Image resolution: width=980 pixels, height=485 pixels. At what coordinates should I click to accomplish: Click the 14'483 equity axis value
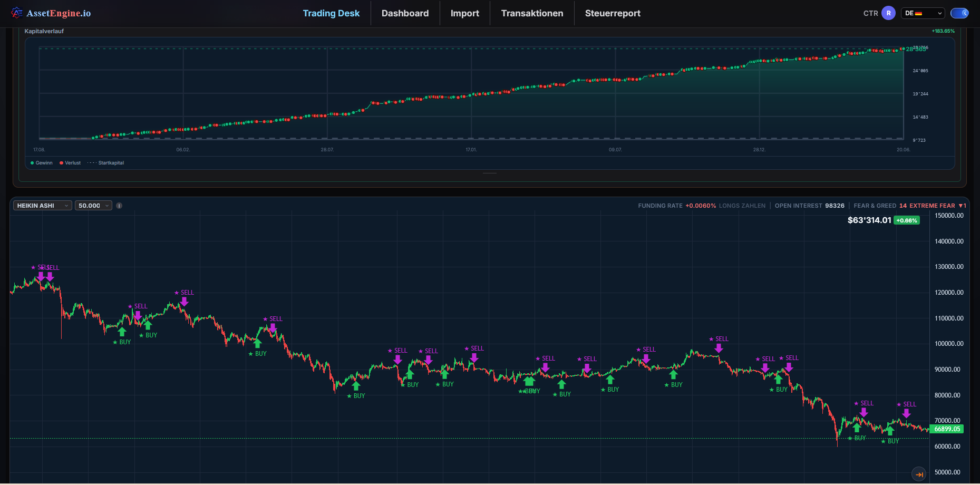(920, 117)
